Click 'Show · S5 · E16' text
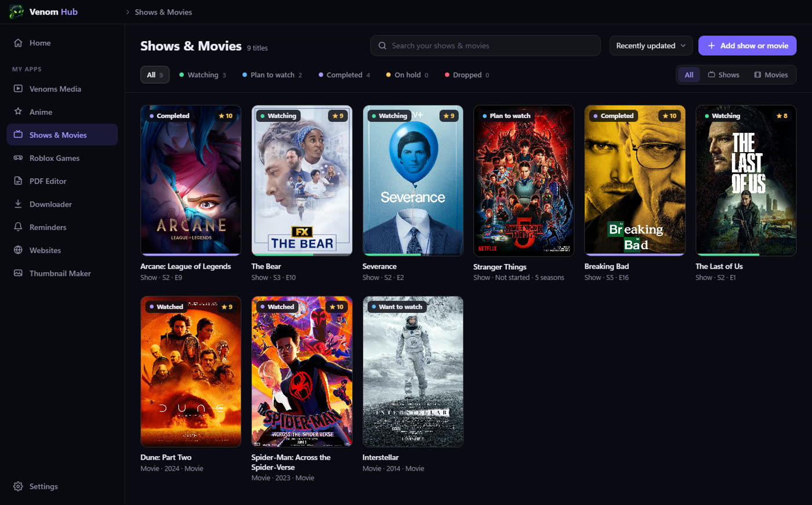 click(x=607, y=277)
